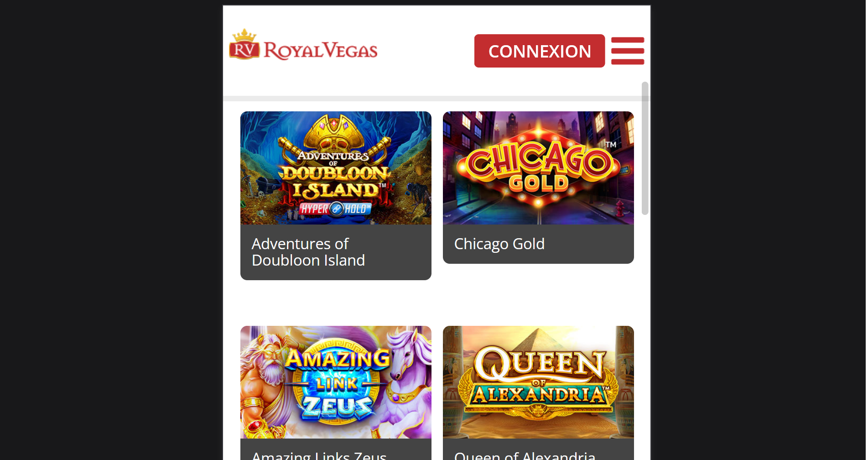Launch the Amazing Link Zeus game thumbnail
Screen dimensions: 868x460
(x=336, y=382)
